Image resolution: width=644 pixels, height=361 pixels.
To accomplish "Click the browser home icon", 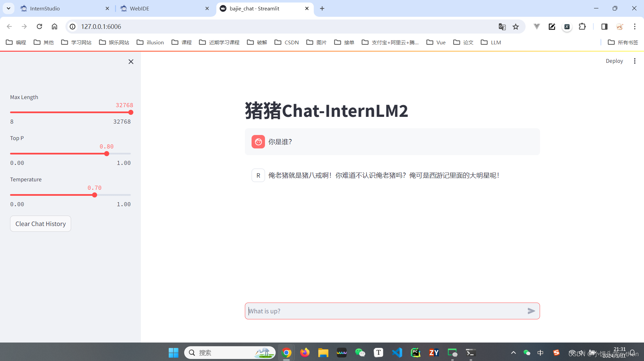I will [x=54, y=27].
